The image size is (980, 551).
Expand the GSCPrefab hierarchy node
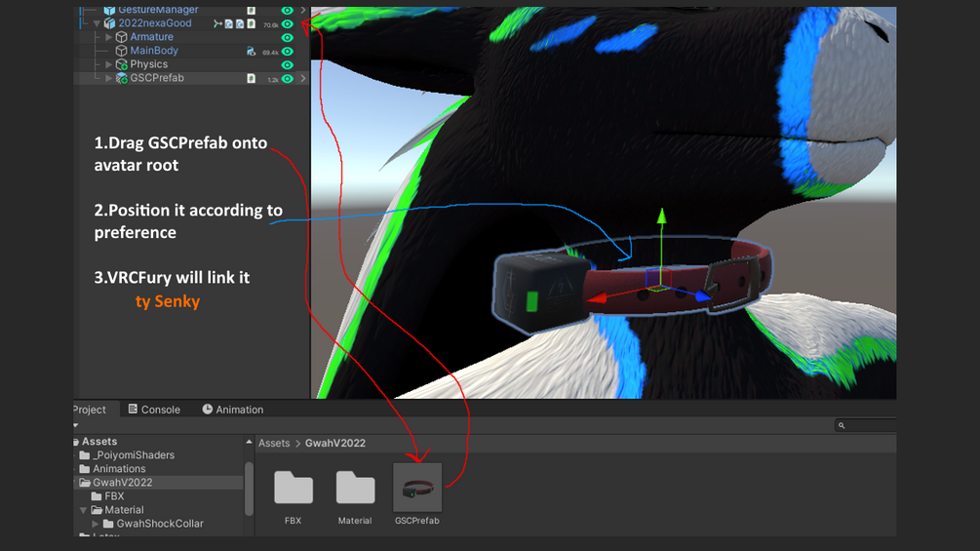(109, 78)
